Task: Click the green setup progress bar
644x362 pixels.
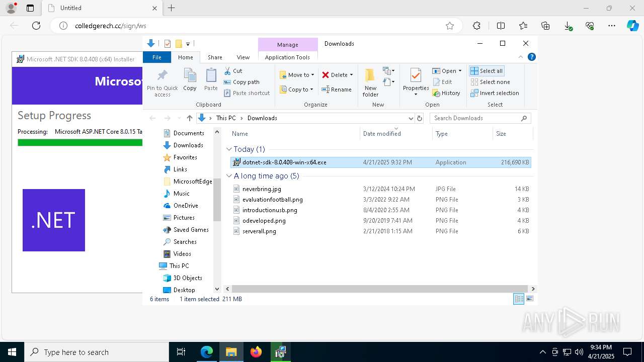Action: 80,143
